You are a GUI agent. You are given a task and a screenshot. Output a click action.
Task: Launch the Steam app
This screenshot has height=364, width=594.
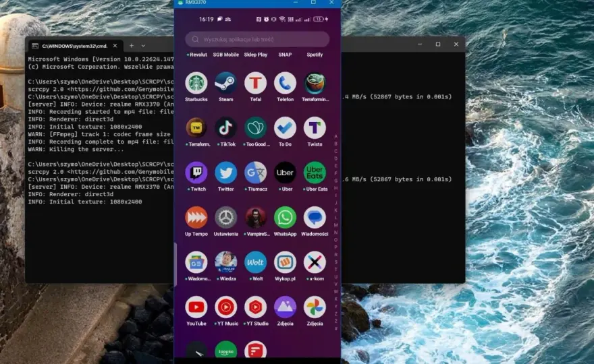pos(225,83)
